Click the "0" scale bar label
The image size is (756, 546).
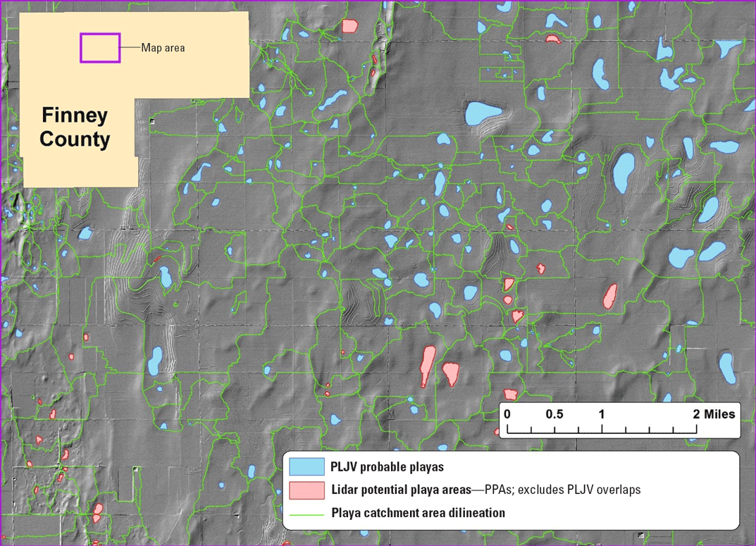coord(508,414)
